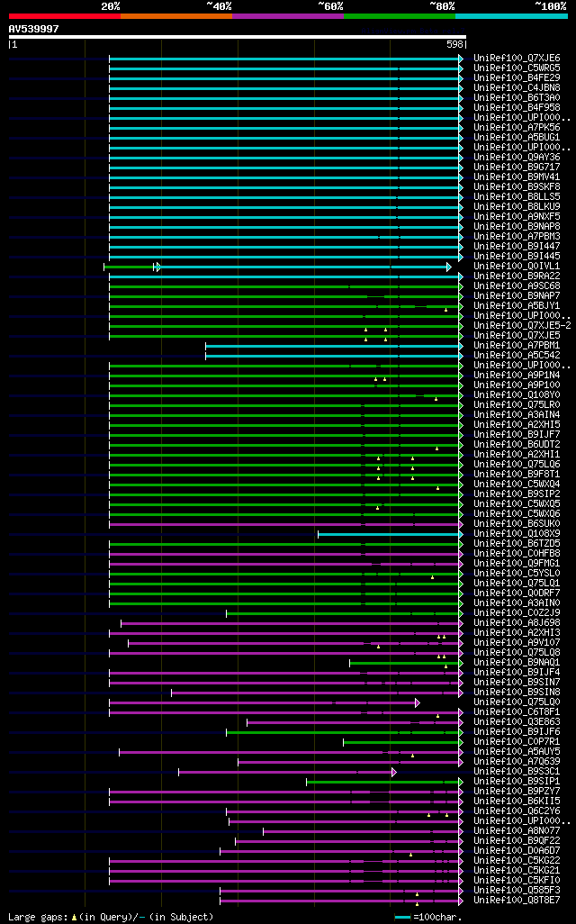This screenshot has width=576, height=924.
Task: Click the orange ~40% identity legend segment
Action: coord(176,16)
